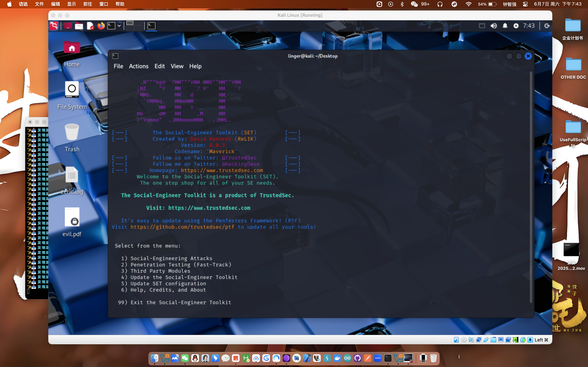Expand the terminal launcher dropdown arrow
This screenshot has width=588, height=367.
[x=119, y=26]
